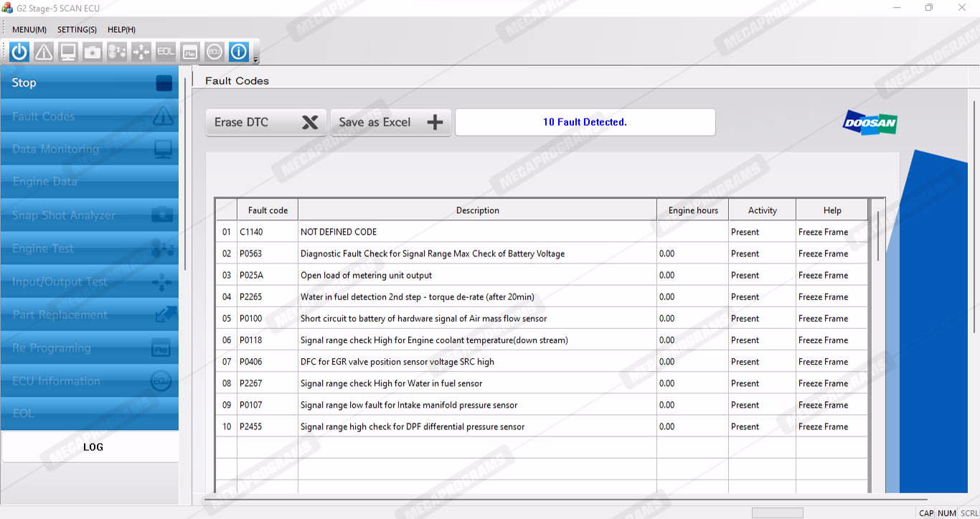980x519 pixels.
Task: Select fault code P2267 cell
Action: click(268, 383)
